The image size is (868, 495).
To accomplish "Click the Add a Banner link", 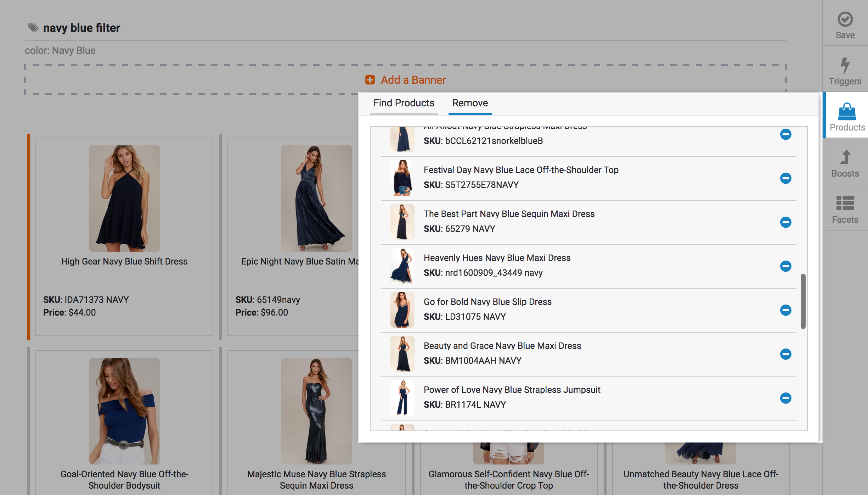I will point(413,80).
